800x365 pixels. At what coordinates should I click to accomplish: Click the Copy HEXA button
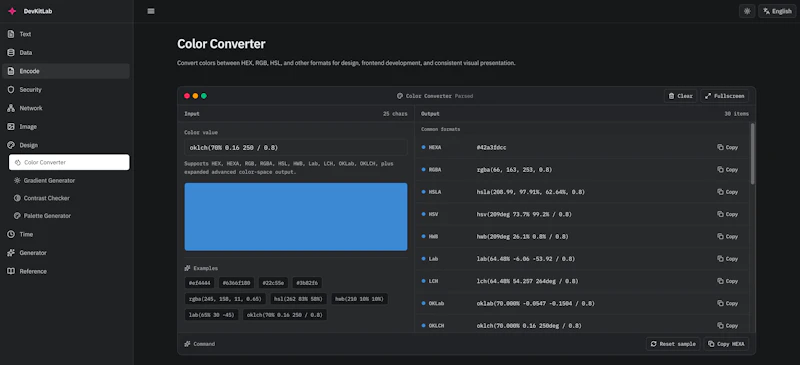coord(727,344)
